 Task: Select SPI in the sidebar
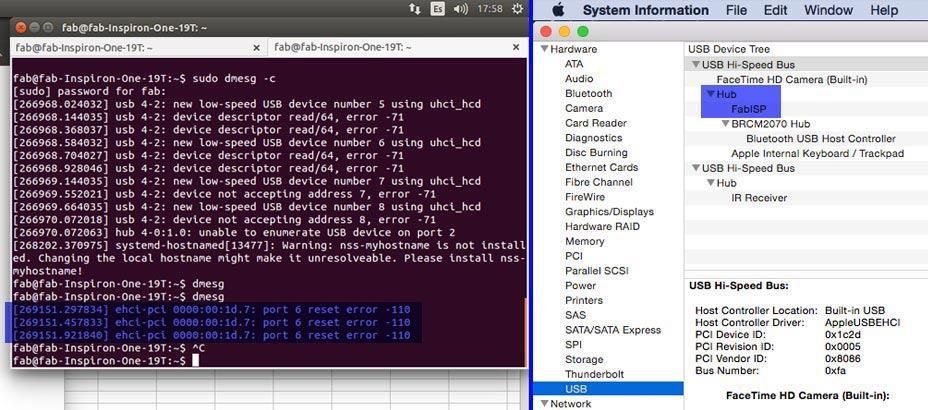(573, 345)
